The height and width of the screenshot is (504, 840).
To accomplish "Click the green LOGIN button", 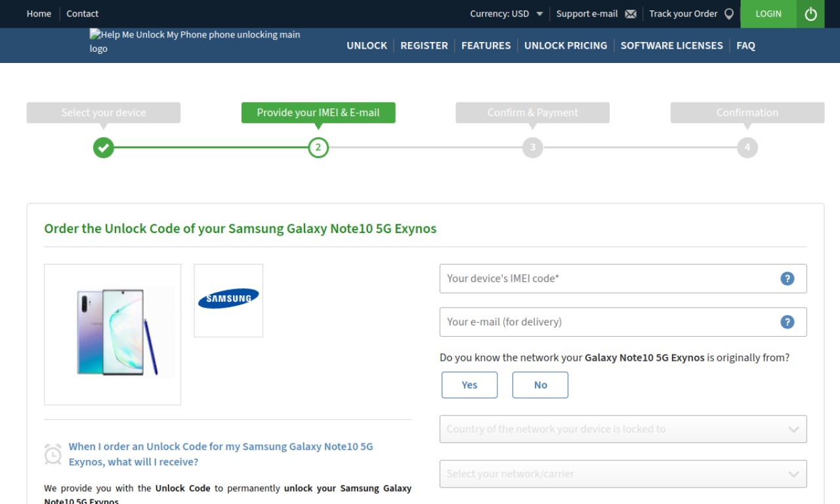I will tap(768, 14).
